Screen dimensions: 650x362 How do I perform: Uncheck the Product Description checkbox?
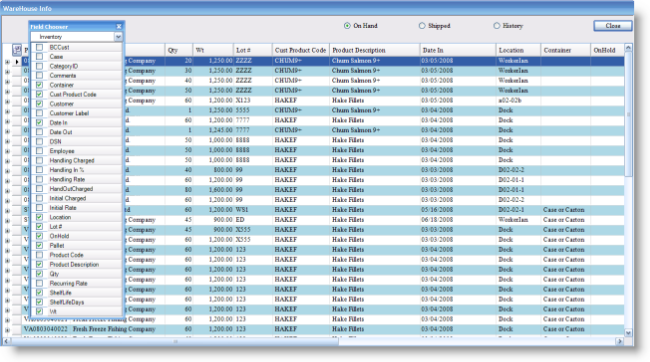[x=39, y=265]
